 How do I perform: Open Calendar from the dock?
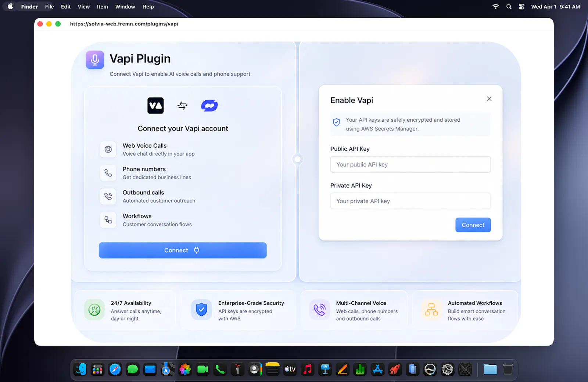click(237, 369)
